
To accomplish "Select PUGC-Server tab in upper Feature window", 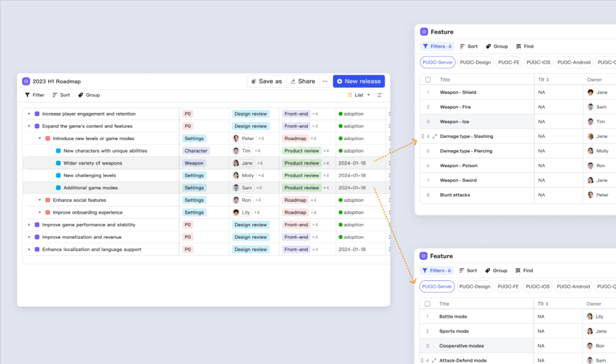I will pos(438,63).
